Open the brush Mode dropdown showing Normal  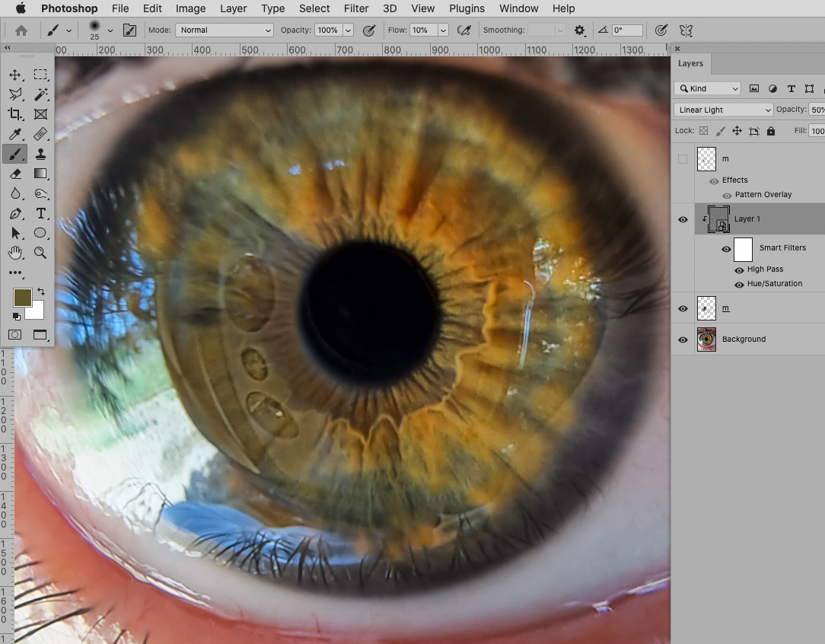(223, 30)
